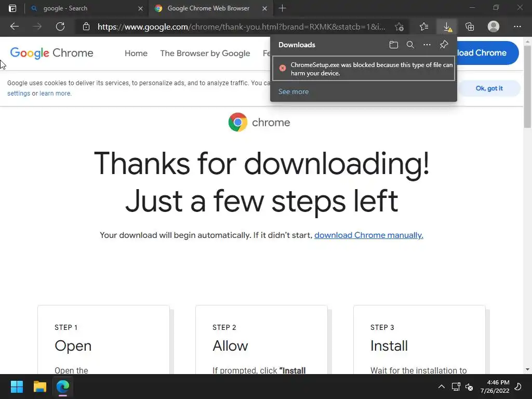Click the Google Chrome logo

(51, 53)
